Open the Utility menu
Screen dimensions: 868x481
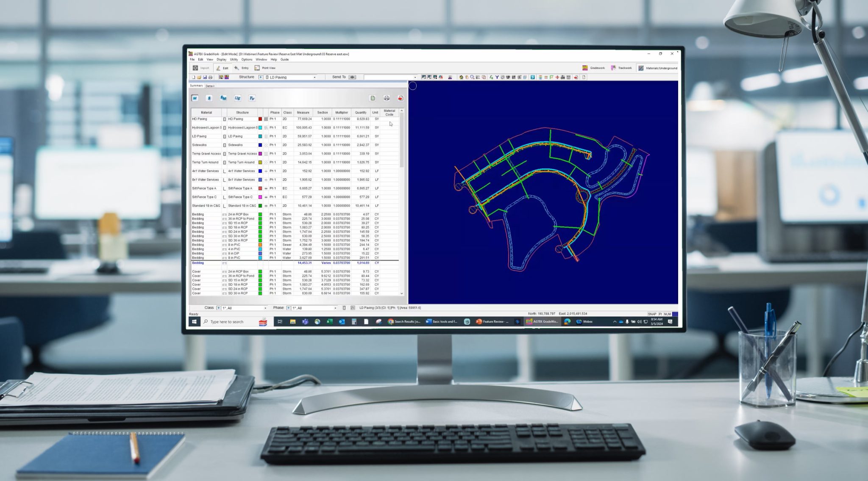click(x=234, y=60)
